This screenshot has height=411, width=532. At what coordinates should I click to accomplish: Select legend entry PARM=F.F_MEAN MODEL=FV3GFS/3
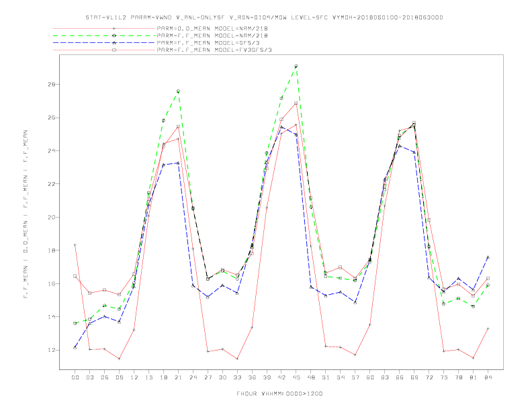[x=214, y=50]
